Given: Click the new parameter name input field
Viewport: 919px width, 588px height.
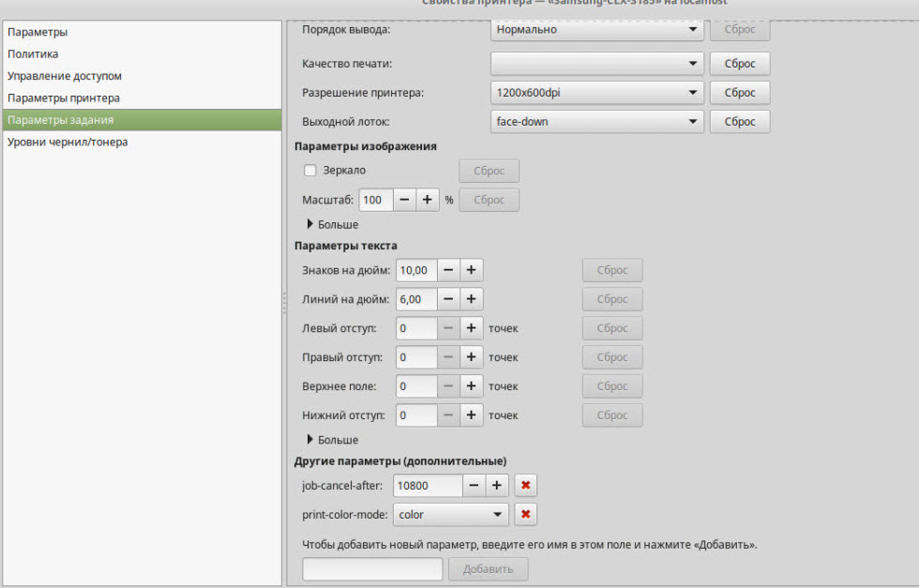Looking at the screenshot, I should pyautogui.click(x=372, y=568).
